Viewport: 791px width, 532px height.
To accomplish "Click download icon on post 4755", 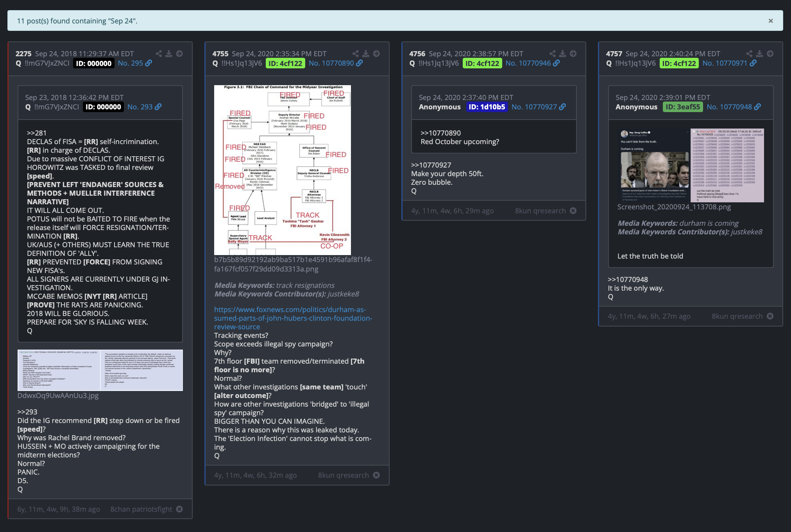I will 366,54.
